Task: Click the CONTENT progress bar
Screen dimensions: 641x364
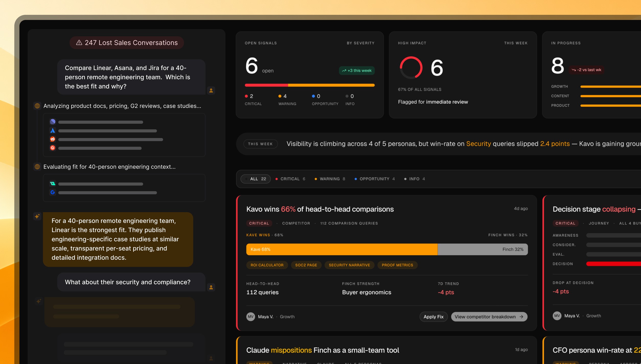Action: [x=611, y=96]
